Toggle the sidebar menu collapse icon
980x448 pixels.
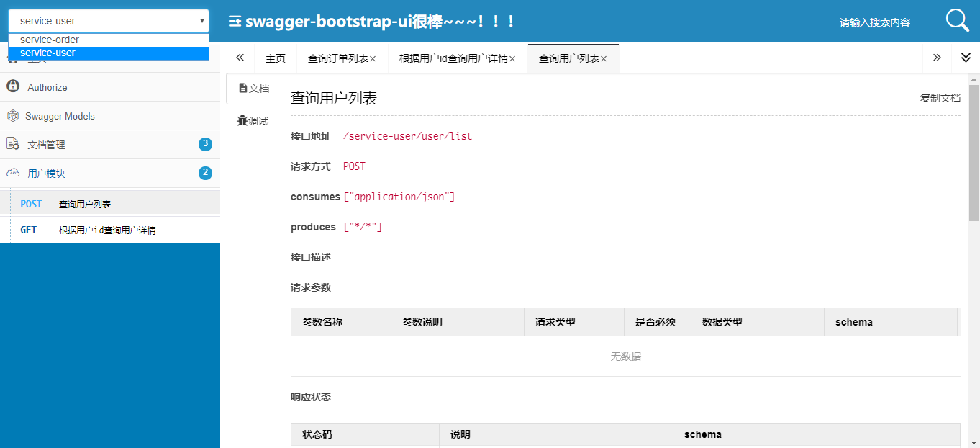point(235,22)
